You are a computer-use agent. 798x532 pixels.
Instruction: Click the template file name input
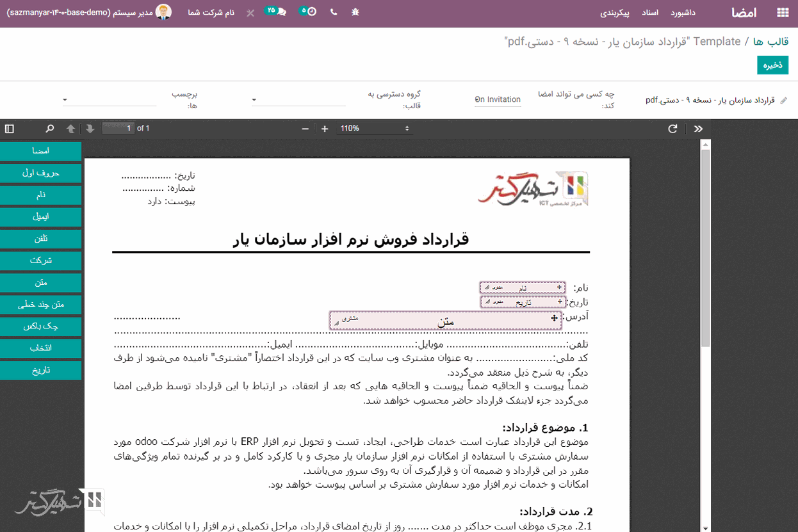point(711,101)
